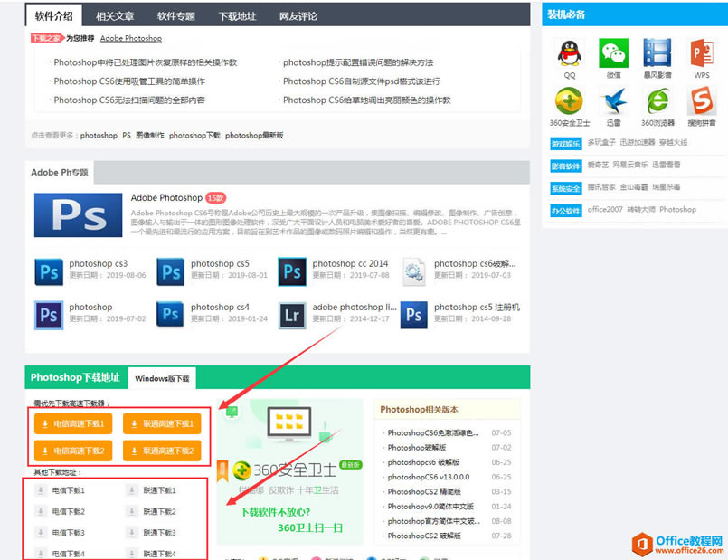The image size is (728, 560).
Task: Open the 360浏览器 icon
Action: [x=657, y=101]
